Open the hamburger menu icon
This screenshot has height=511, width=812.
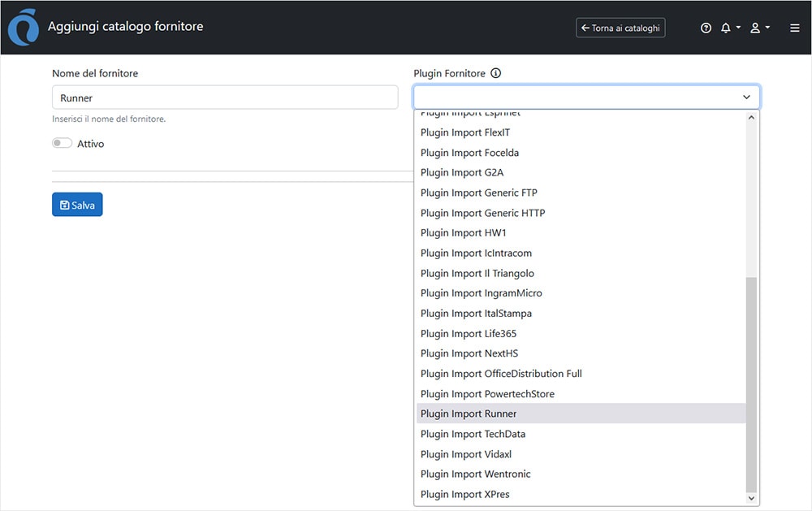[x=795, y=28]
